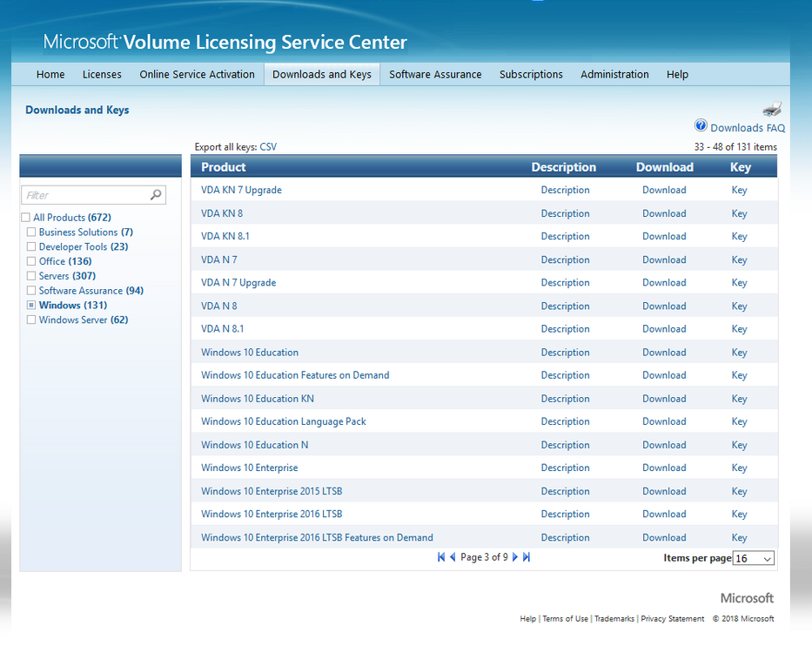
Task: Check the Software Assurance filter checkbox
Action: (31, 290)
